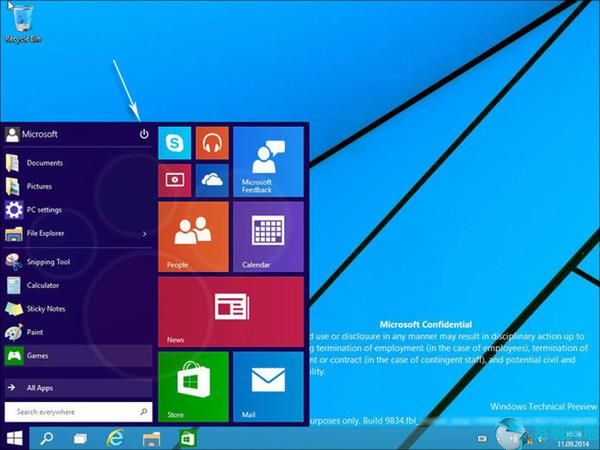Open Pictures from Start menu
Screen dimensions: 600x450
(78, 186)
